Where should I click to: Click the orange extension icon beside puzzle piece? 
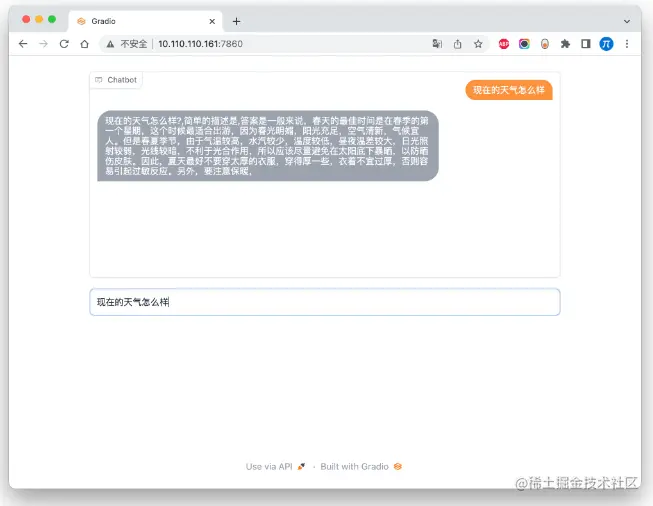tap(545, 44)
